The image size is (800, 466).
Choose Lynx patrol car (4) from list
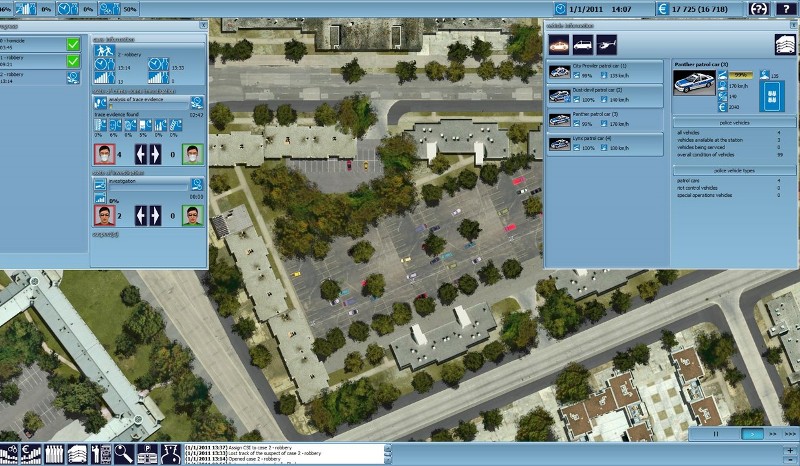tap(604, 143)
